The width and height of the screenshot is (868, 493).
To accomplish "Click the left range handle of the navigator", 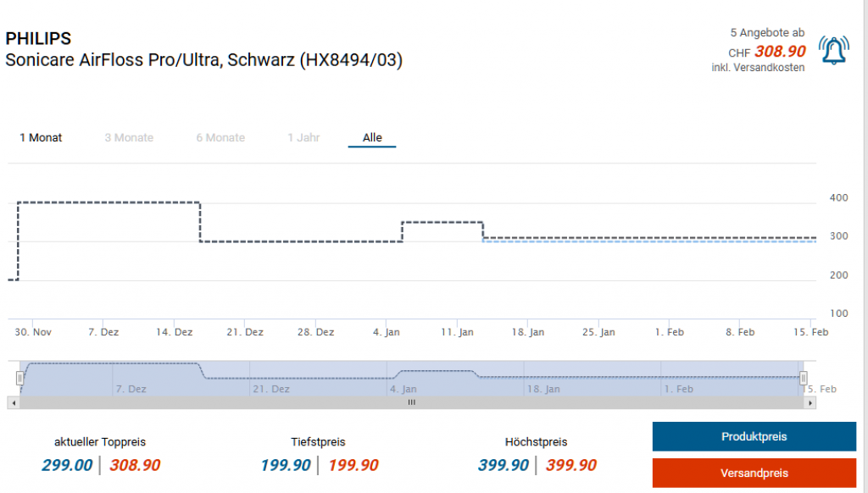I will pos(19,378).
